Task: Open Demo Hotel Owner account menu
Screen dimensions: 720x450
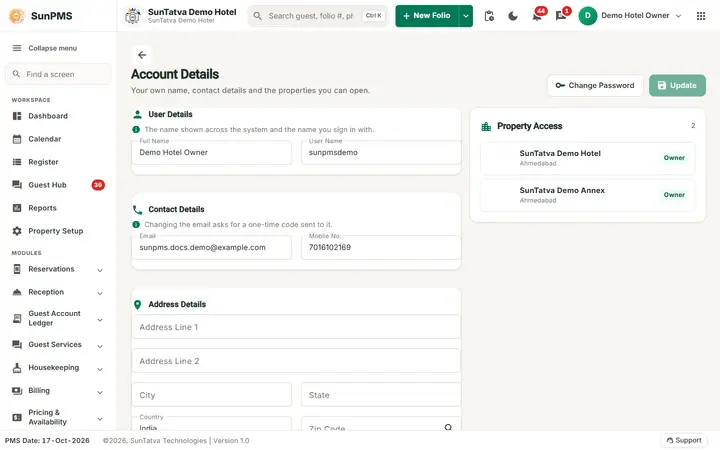Action: pos(630,16)
